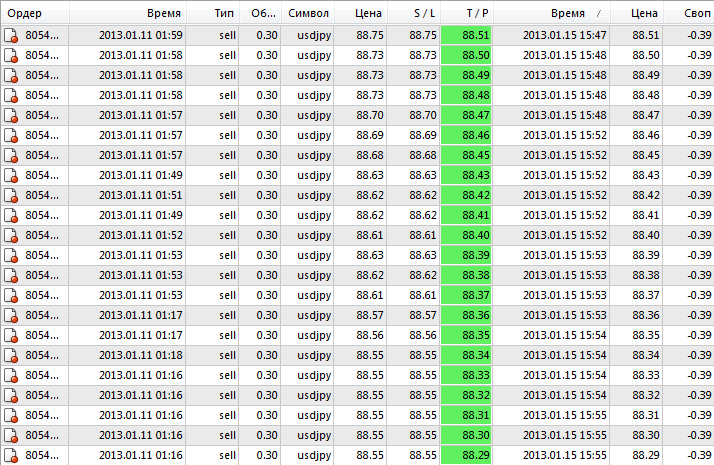Select the order icon of the T/P 88.43 row
The image size is (714, 465).
point(11,176)
